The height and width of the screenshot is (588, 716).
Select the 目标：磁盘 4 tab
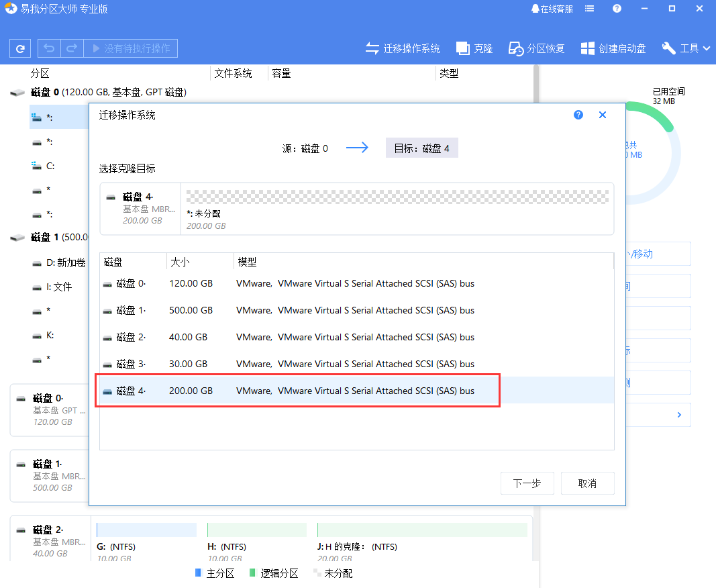421,148
